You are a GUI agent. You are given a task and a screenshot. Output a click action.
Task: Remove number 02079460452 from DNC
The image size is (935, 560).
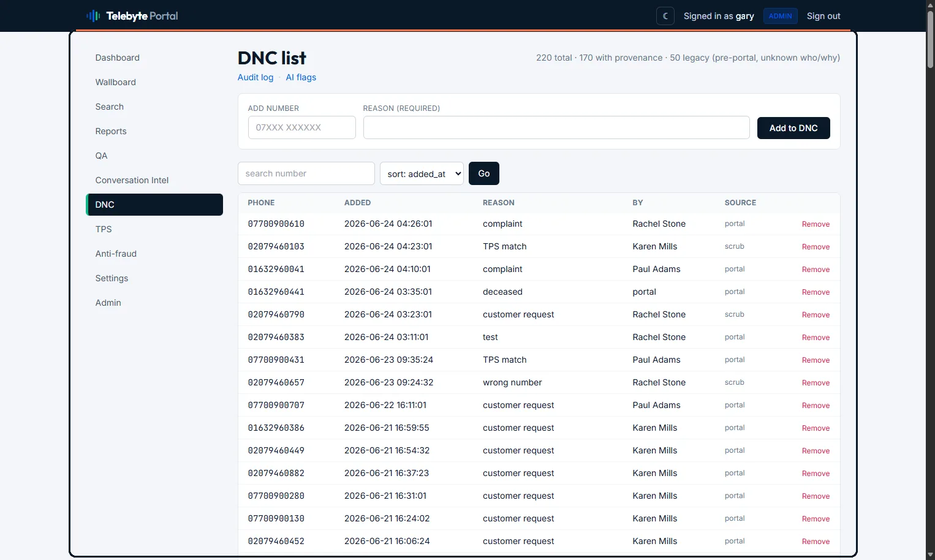click(816, 542)
